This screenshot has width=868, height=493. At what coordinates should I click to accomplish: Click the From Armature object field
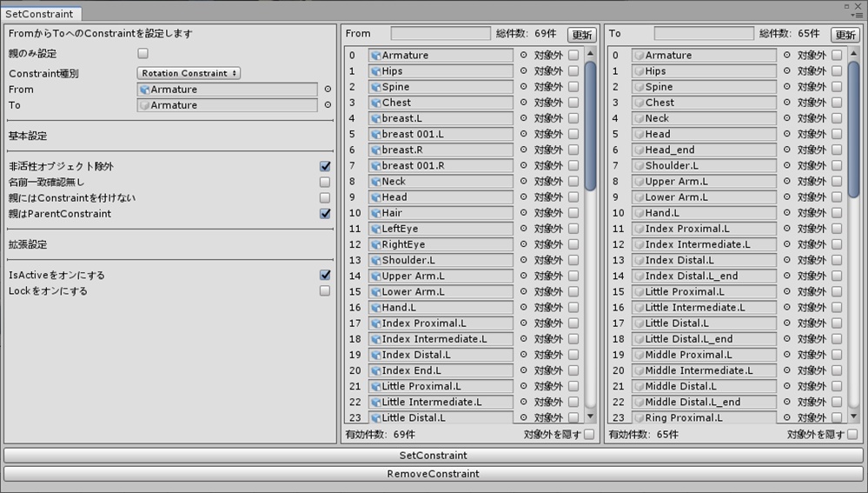[x=227, y=90]
